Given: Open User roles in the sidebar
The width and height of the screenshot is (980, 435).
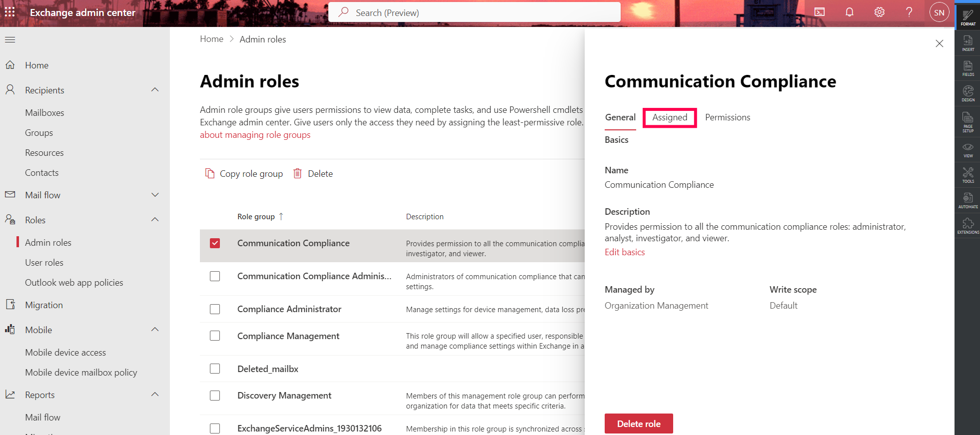Looking at the screenshot, I should point(44,263).
